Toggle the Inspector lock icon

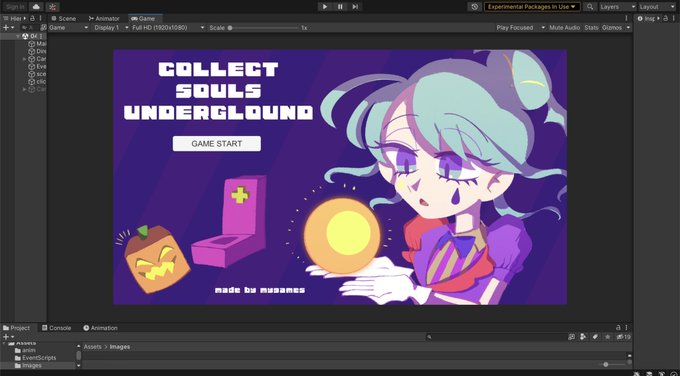666,18
